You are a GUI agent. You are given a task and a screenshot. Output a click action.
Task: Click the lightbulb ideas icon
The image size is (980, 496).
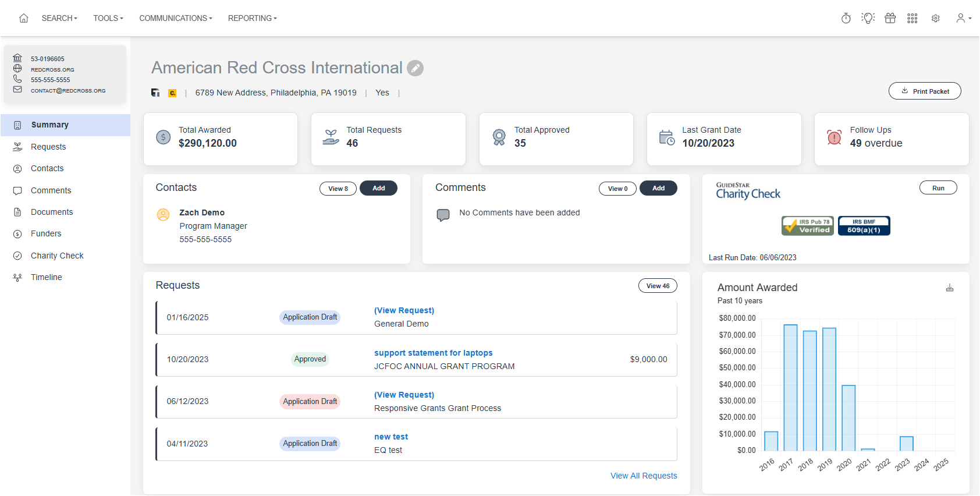[868, 18]
